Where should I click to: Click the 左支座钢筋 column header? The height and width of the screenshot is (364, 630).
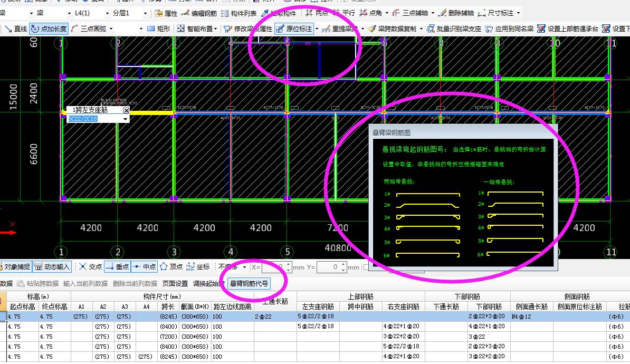pos(318,307)
